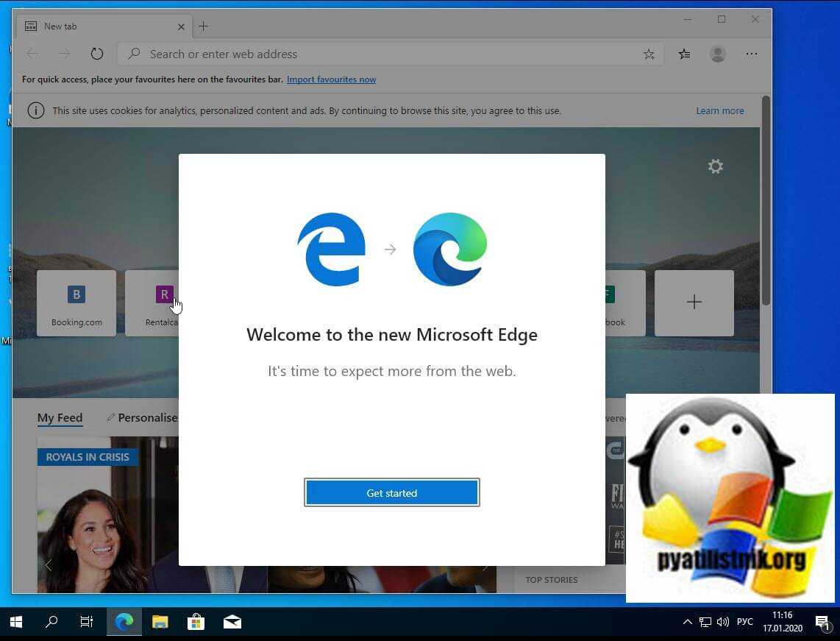Click the Get started button

click(391, 493)
